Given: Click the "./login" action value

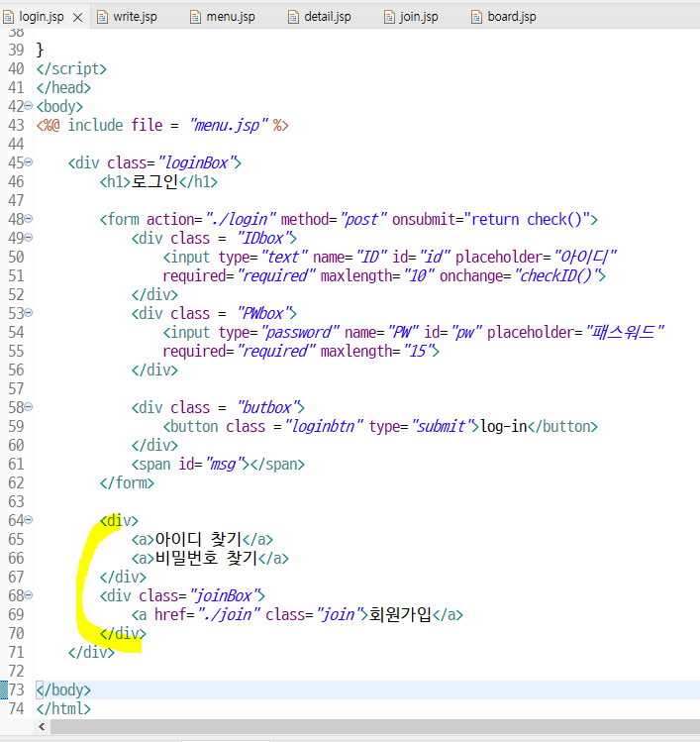Looking at the screenshot, I should pyautogui.click(x=241, y=220).
